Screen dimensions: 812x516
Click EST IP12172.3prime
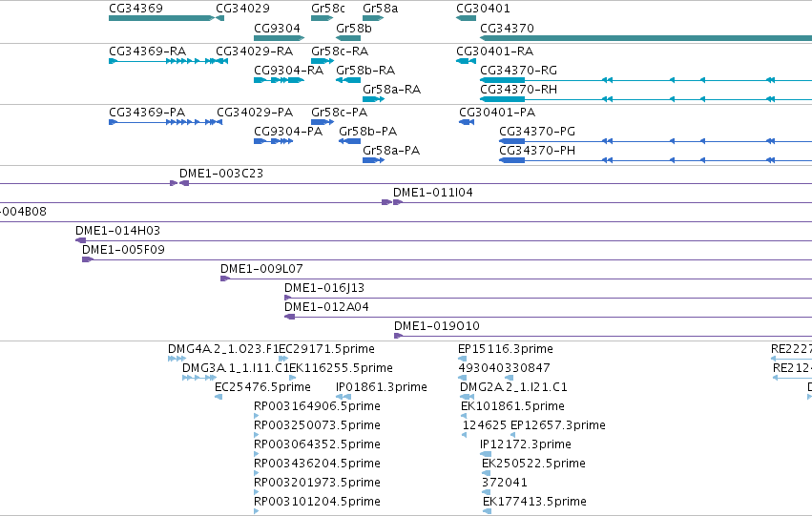(x=525, y=445)
